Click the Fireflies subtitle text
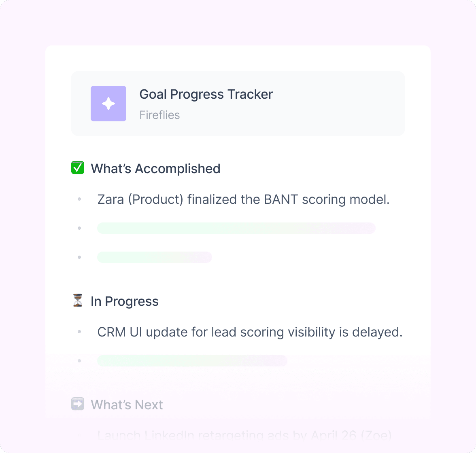 (159, 115)
